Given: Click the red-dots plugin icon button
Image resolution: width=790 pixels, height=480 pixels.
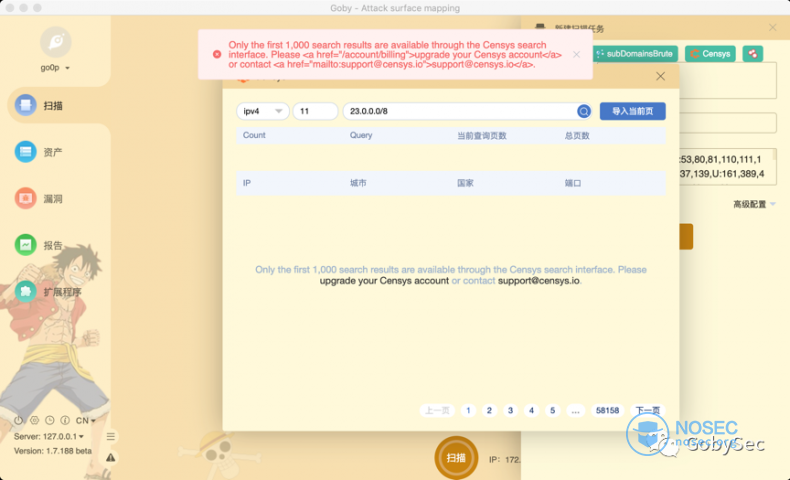Looking at the screenshot, I should [753, 53].
